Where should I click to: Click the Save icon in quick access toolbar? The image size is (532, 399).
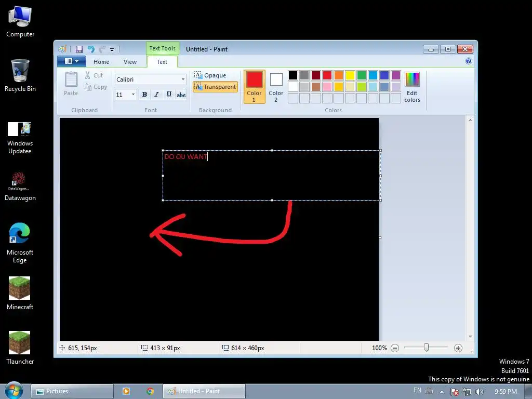pyautogui.click(x=79, y=49)
